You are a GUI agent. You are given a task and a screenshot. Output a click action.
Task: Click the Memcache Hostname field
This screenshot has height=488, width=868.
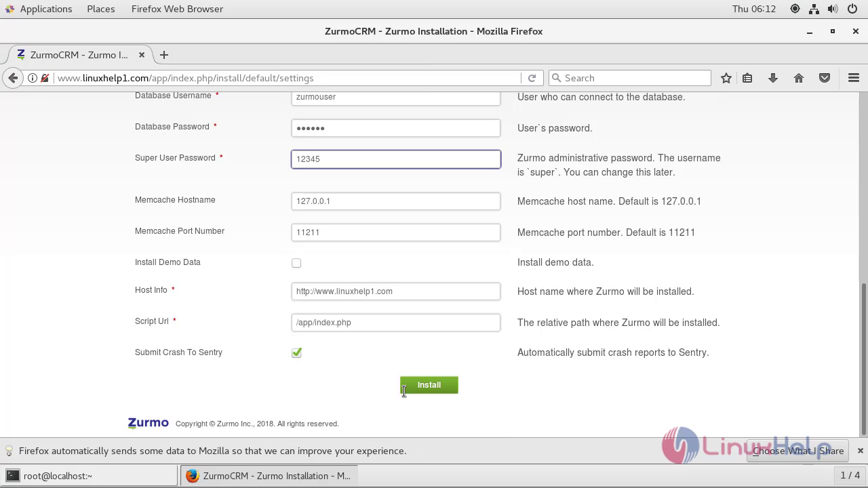[x=396, y=201]
